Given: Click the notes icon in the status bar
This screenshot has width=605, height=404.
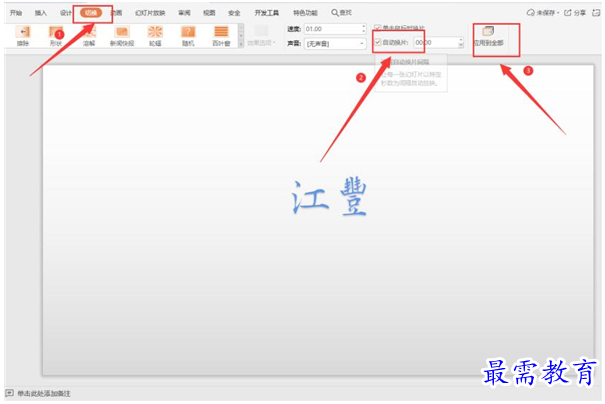Looking at the screenshot, I should (x=9, y=393).
